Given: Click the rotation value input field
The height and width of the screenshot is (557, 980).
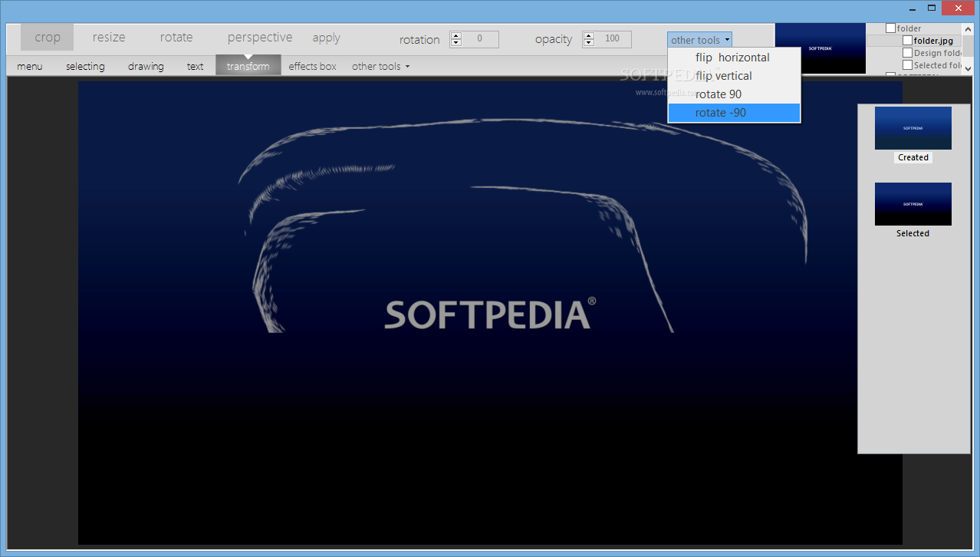Looking at the screenshot, I should coord(480,39).
